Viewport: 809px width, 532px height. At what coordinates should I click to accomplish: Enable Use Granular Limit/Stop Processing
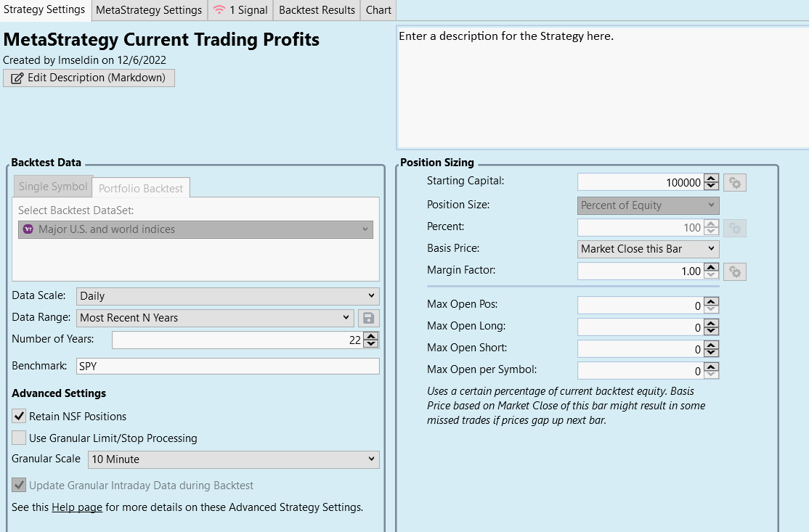pyautogui.click(x=17, y=436)
